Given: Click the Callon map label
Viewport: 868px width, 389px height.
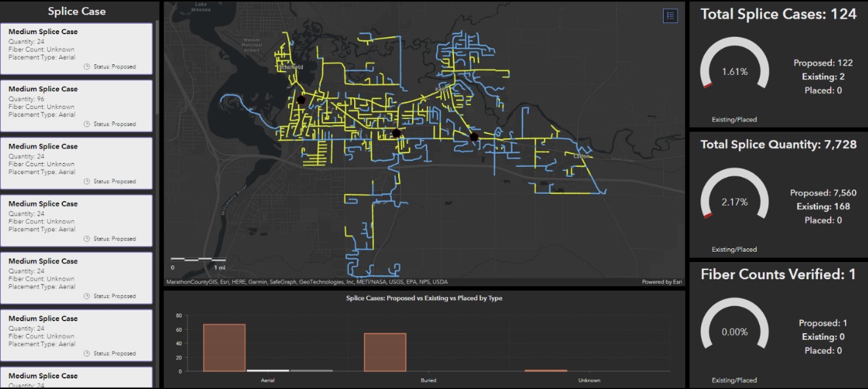Looking at the screenshot, I should 582,156.
